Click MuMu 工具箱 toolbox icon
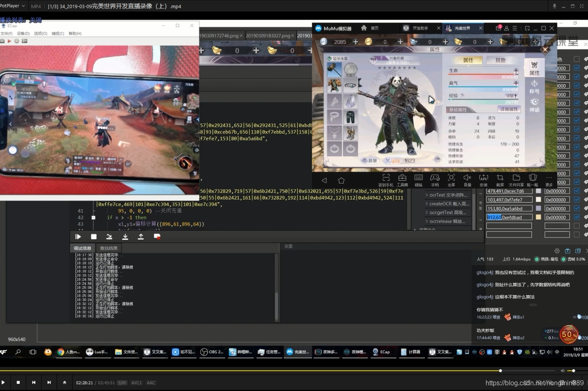The image size is (588, 391). (x=402, y=180)
